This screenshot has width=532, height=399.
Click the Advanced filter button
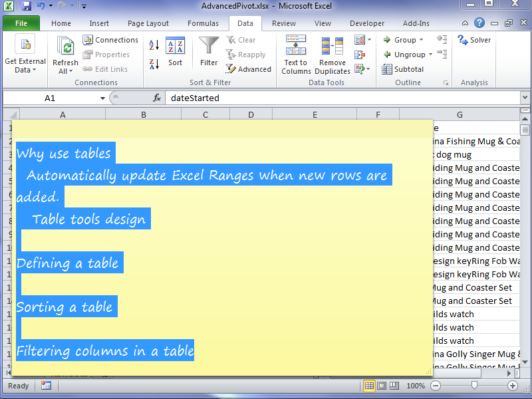pyautogui.click(x=249, y=69)
